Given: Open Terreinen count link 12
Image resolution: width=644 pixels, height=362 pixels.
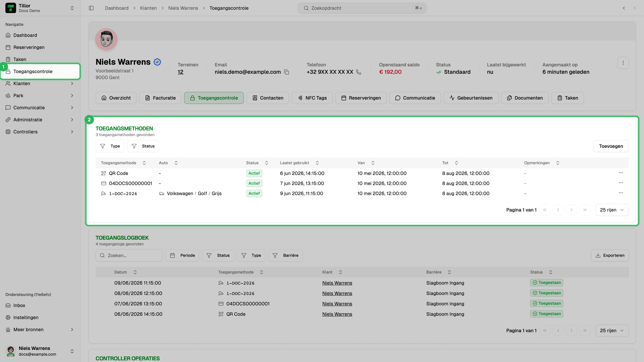Looking at the screenshot, I should tap(180, 72).
